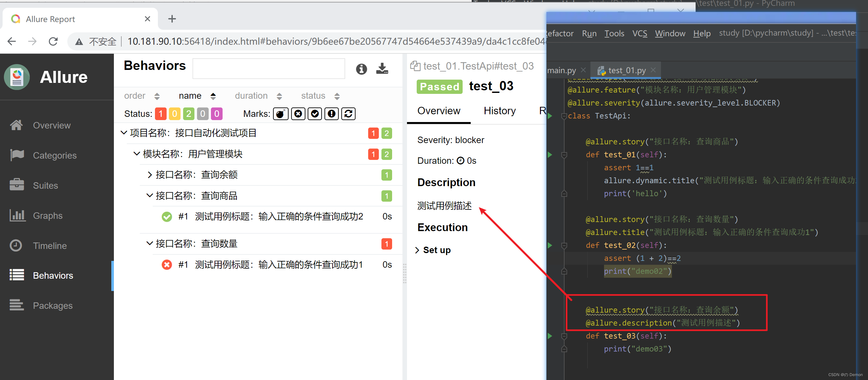The width and height of the screenshot is (868, 380).
Task: Open the failed test 输入正确的条件查询成功1
Action: [x=278, y=265]
